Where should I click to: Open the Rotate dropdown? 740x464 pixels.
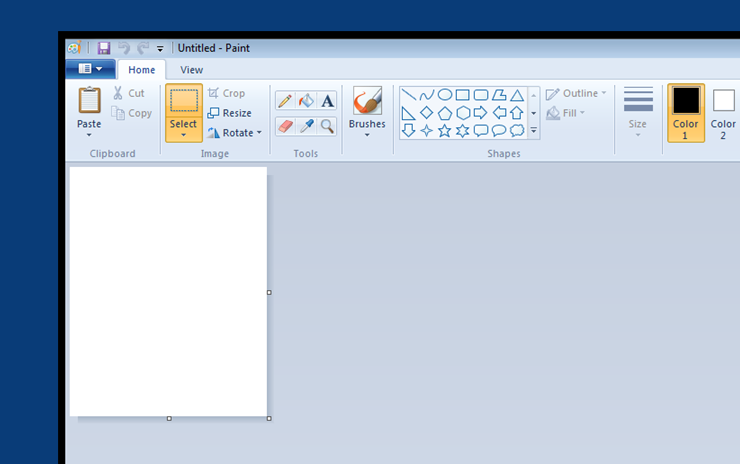tap(235, 133)
